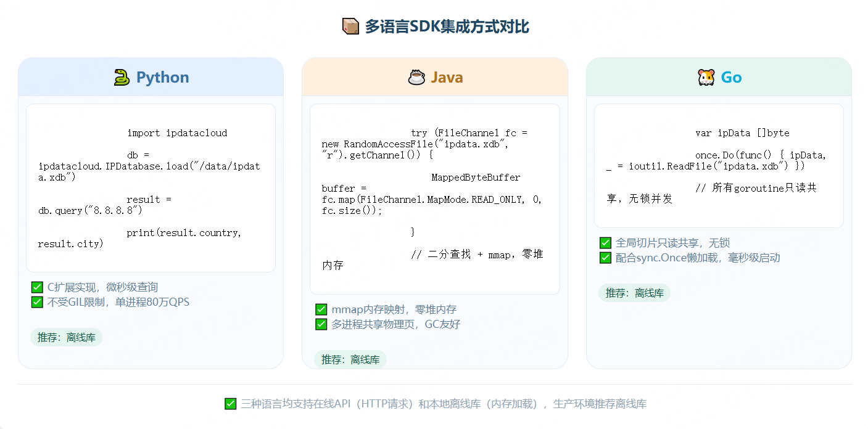
Task: Click checkmark icon beside C扩展实现，微秒级查询
Action: [37, 287]
